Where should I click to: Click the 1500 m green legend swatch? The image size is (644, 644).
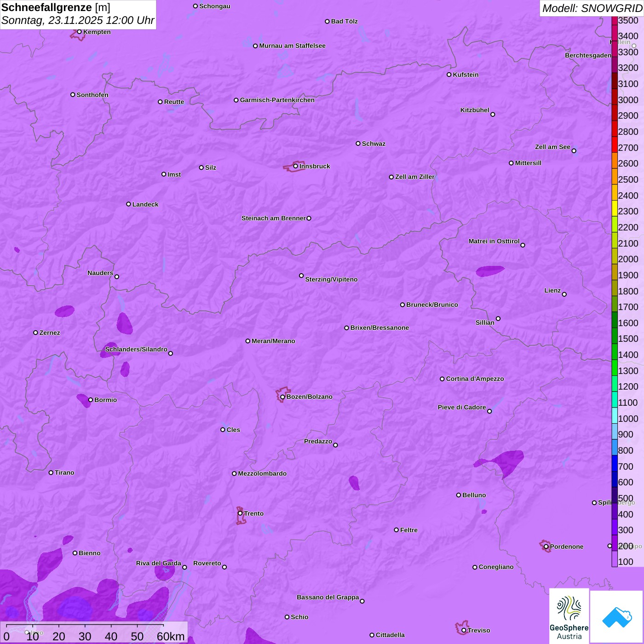[615, 335]
